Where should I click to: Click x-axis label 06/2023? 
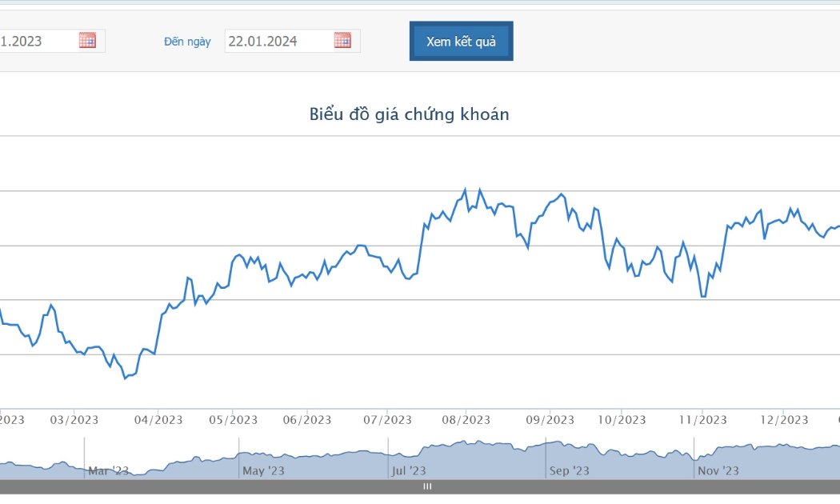[307, 420]
